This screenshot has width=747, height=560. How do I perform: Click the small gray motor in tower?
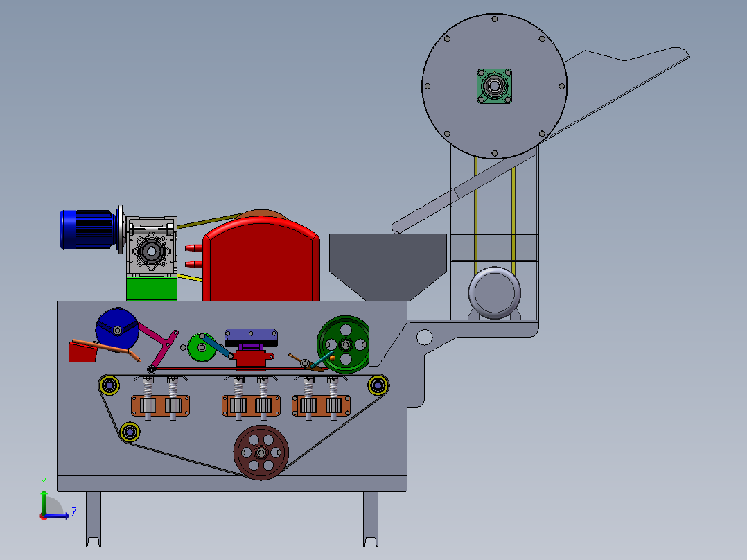(494, 292)
